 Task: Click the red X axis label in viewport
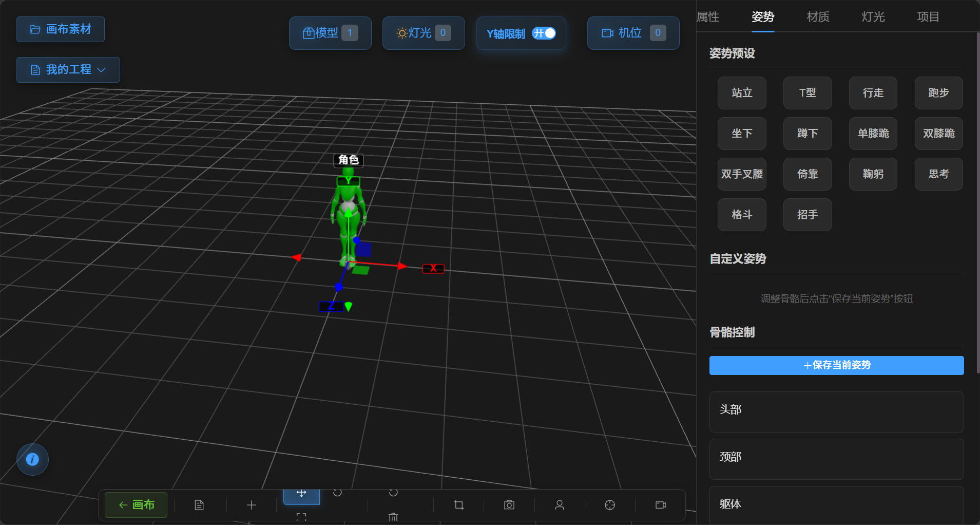(x=433, y=268)
